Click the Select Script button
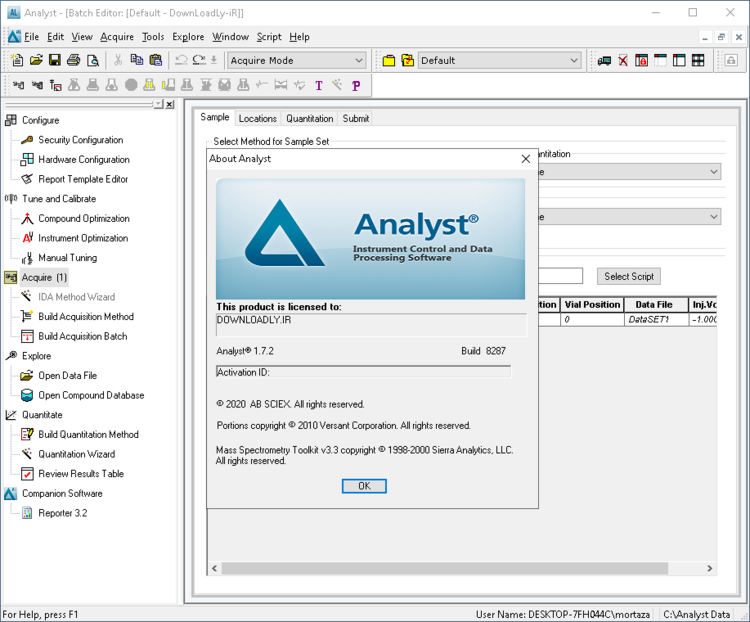 point(629,276)
